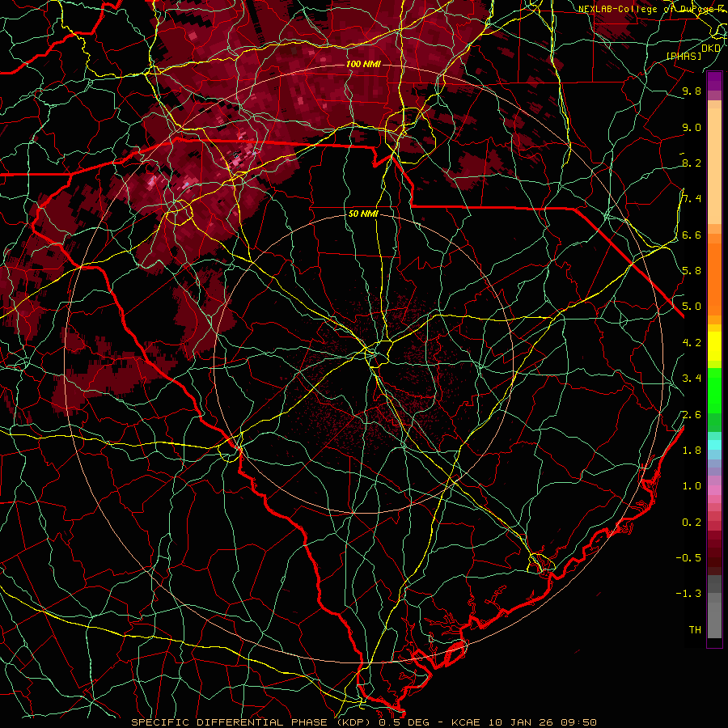
Task: Click the 3.4 legend value
Action: click(692, 379)
